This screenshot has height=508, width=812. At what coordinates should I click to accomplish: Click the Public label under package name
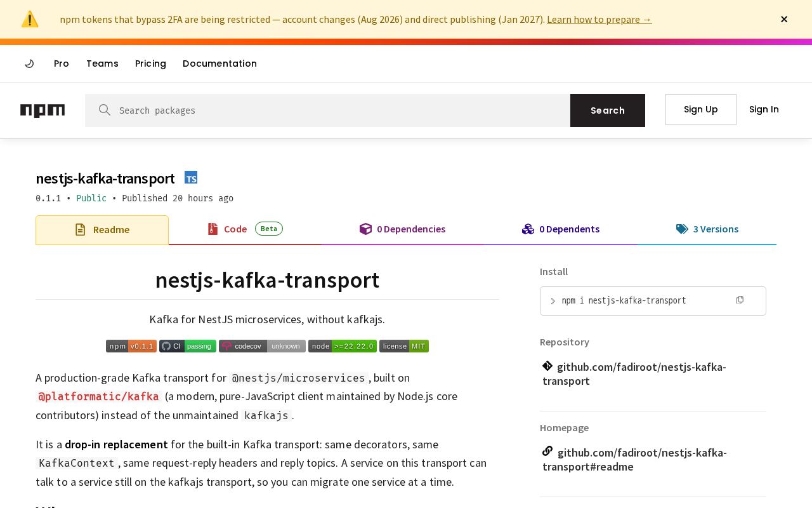(91, 198)
